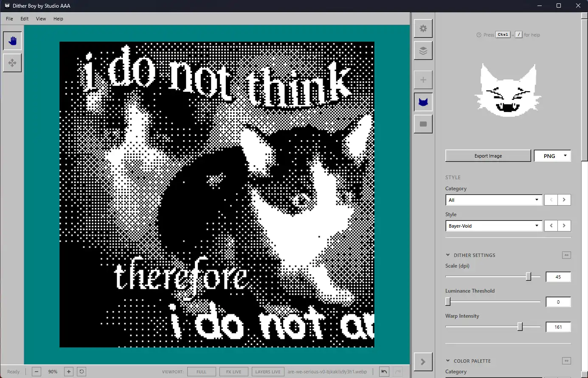Toggle LAYERS LIVE preview
The image size is (588, 378).
point(268,372)
